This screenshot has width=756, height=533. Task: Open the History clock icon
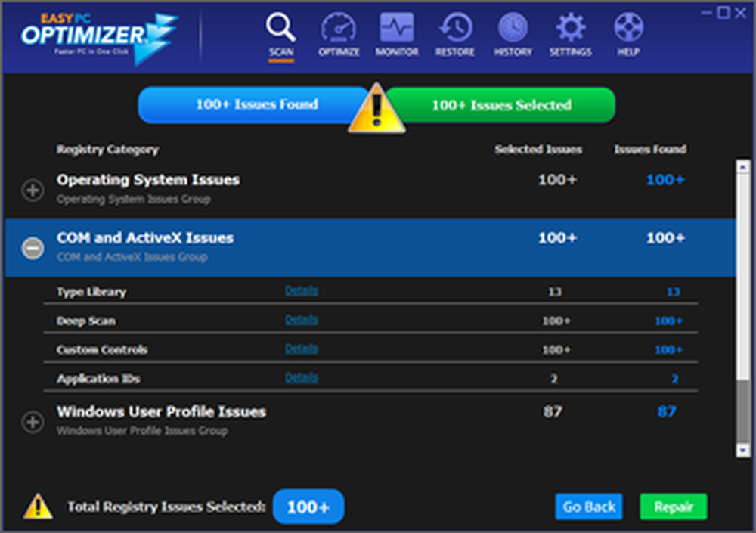[x=513, y=27]
